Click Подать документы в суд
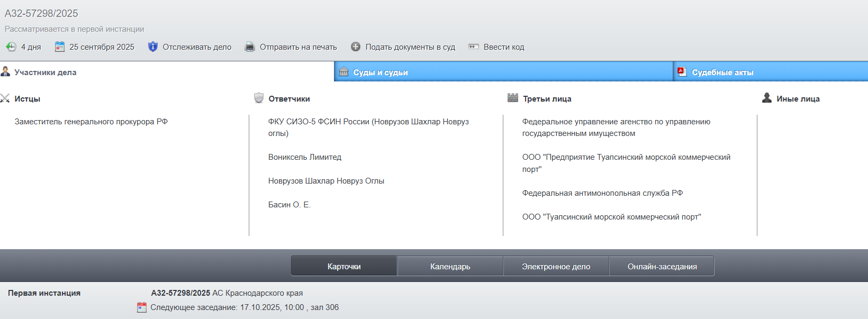Image resolution: width=868 pixels, height=319 pixels. 410,47
